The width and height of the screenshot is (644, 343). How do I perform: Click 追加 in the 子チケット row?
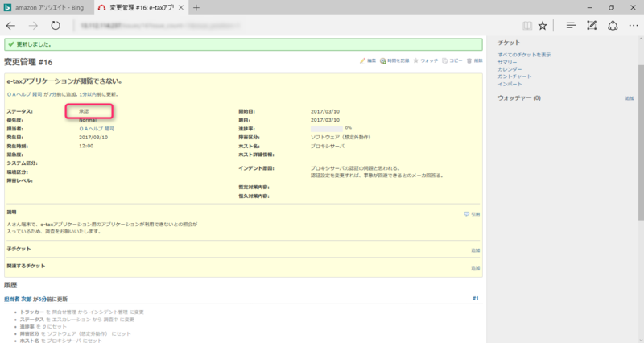pos(475,250)
